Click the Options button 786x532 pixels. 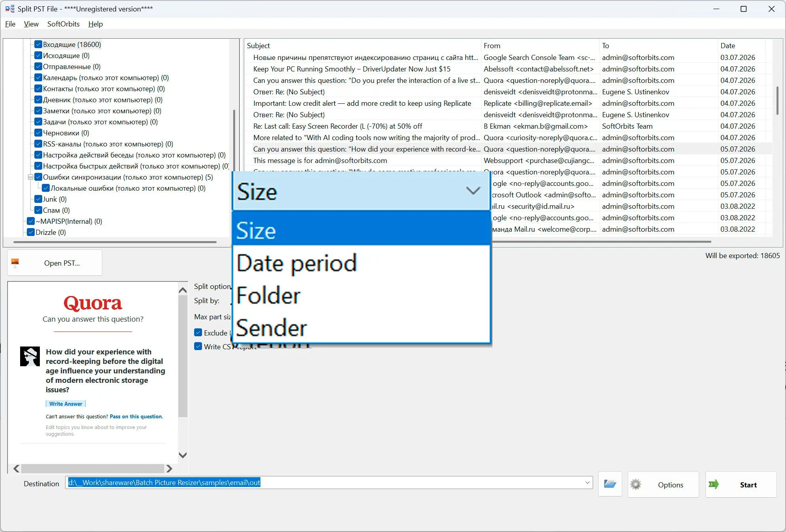pyautogui.click(x=663, y=484)
